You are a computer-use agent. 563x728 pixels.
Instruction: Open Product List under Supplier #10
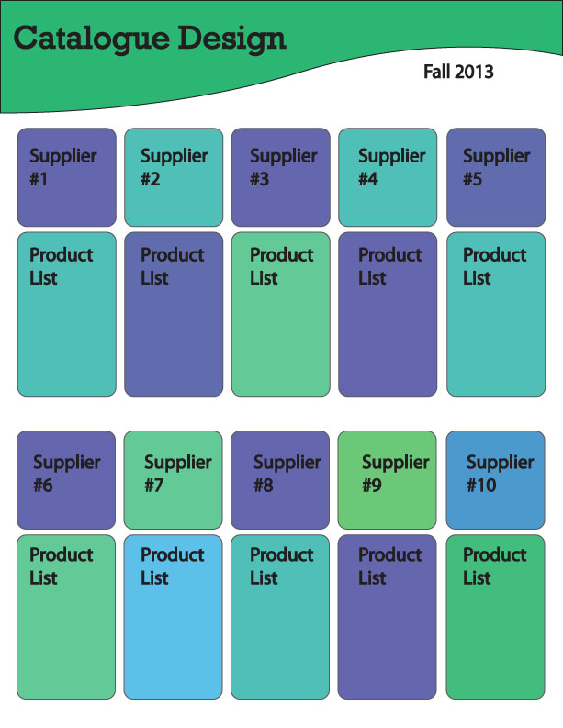pyautogui.click(x=496, y=617)
